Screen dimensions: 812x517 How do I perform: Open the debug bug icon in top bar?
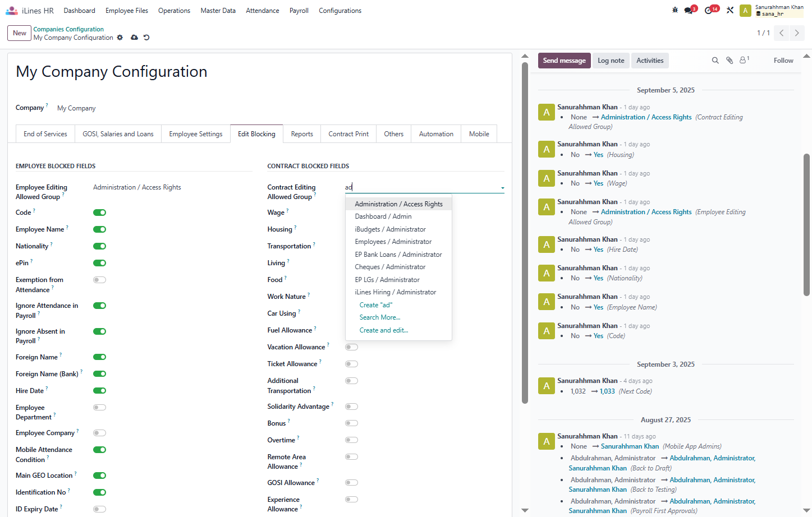[x=675, y=10]
